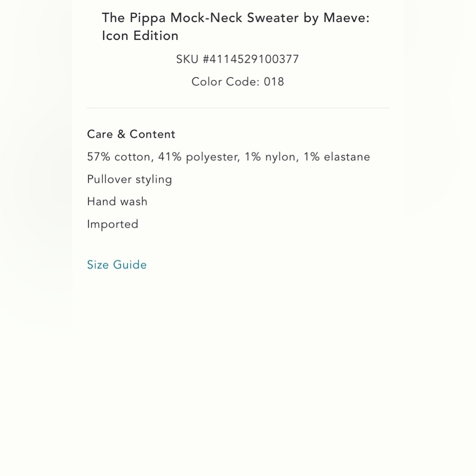Image resolution: width=476 pixels, height=476 pixels.
Task: Select the fabric composition line
Action: (228, 157)
